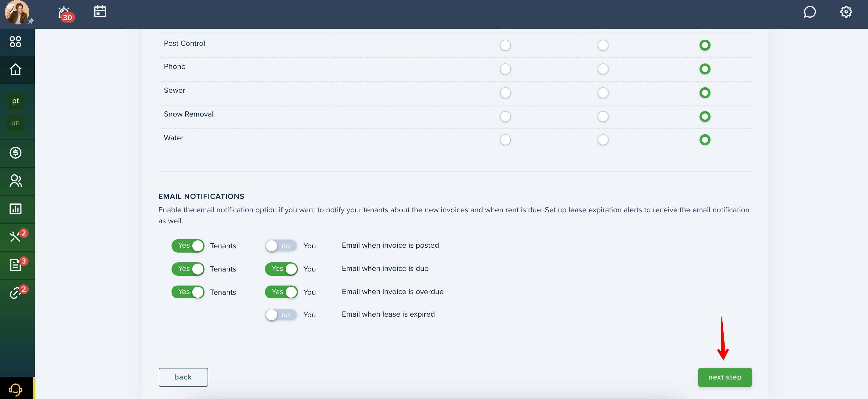Screen dimensions: 868x399
Task: Enable You toggle for lease expired
Action: tap(281, 315)
